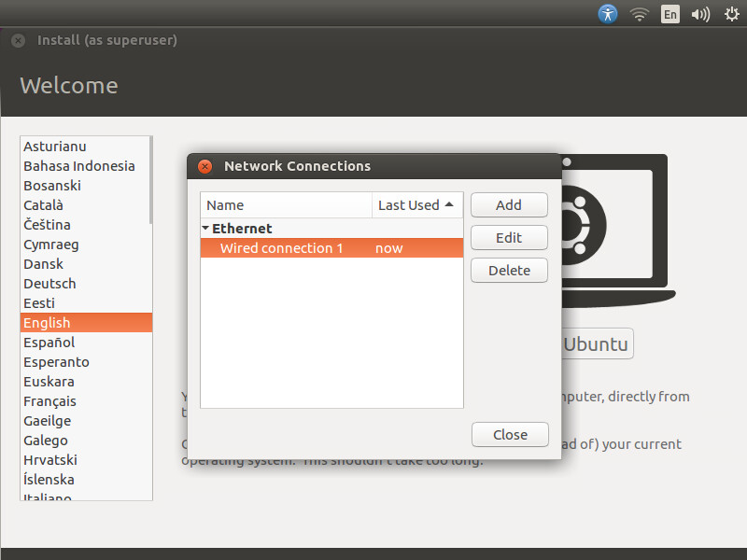Viewport: 747px width, 560px height.
Task: Choose Español from the language list
Action: pos(49,343)
